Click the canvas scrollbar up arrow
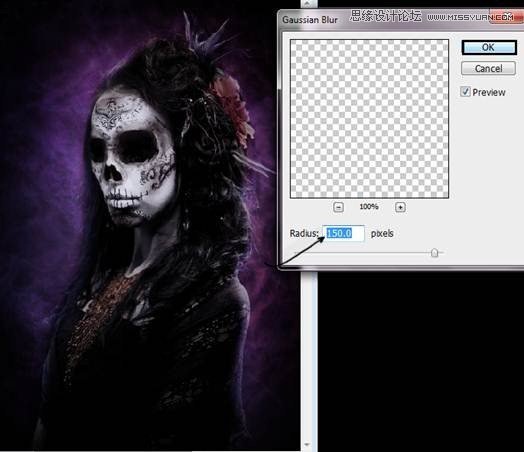Image resolution: width=524 pixels, height=452 pixels. pyautogui.click(x=307, y=3)
